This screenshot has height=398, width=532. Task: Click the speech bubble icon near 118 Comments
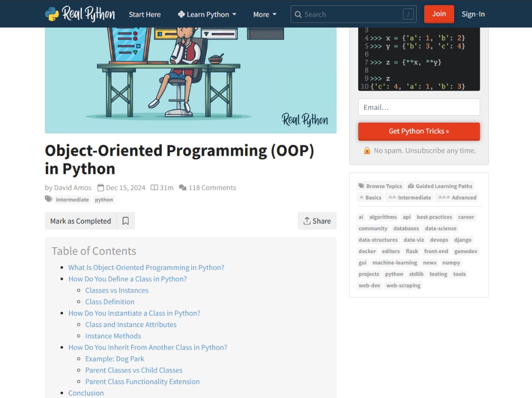pos(183,187)
